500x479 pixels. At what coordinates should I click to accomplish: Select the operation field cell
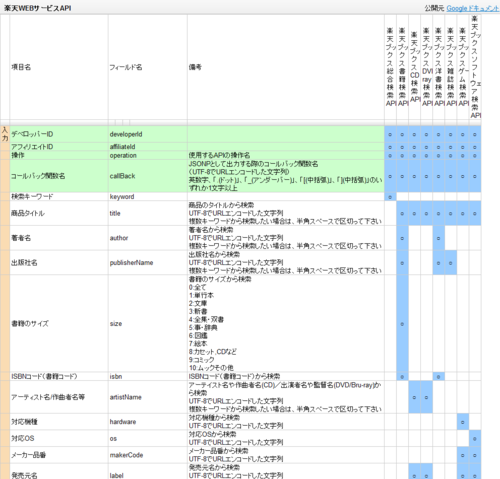point(148,155)
